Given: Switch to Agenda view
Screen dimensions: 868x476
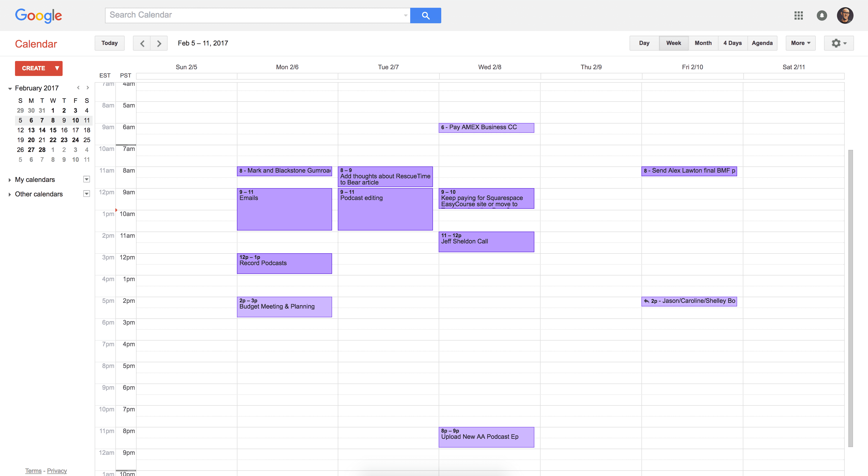Looking at the screenshot, I should point(762,43).
